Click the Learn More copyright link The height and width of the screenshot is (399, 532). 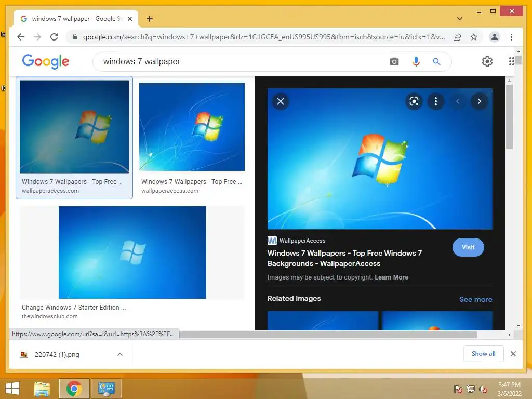(x=392, y=277)
